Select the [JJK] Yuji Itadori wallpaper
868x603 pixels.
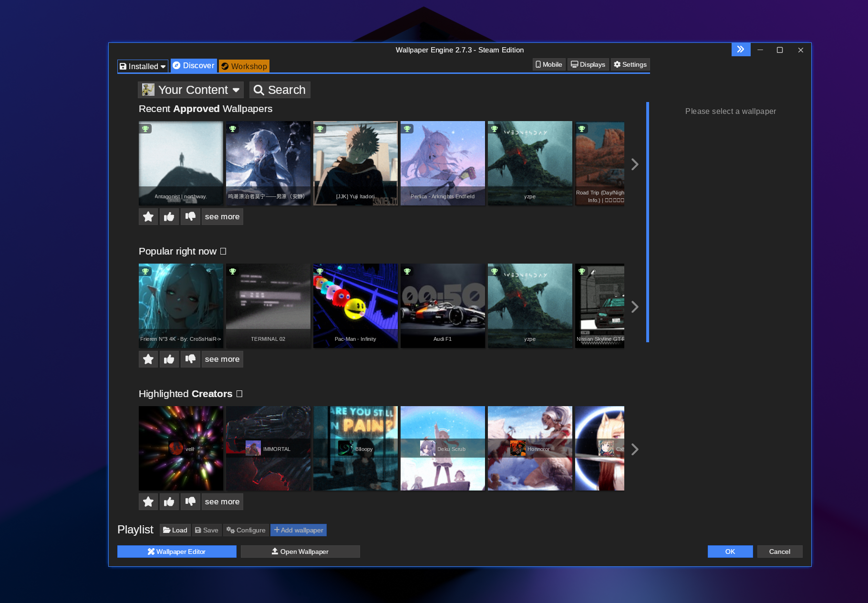coord(355,163)
